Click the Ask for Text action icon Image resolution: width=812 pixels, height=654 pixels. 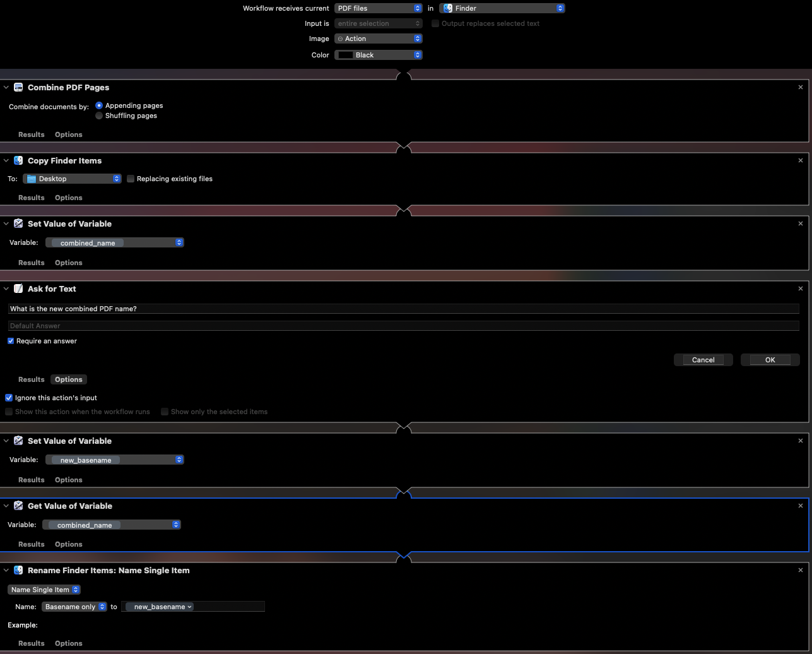coord(18,288)
